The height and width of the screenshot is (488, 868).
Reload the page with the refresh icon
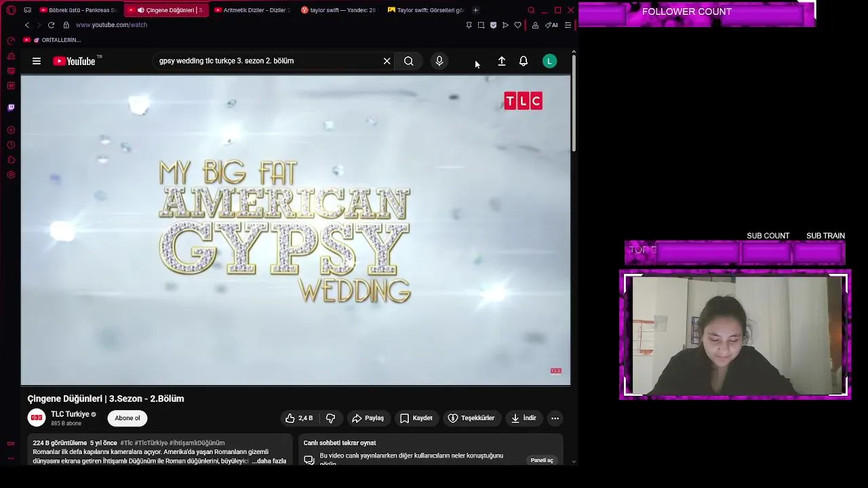(x=51, y=25)
